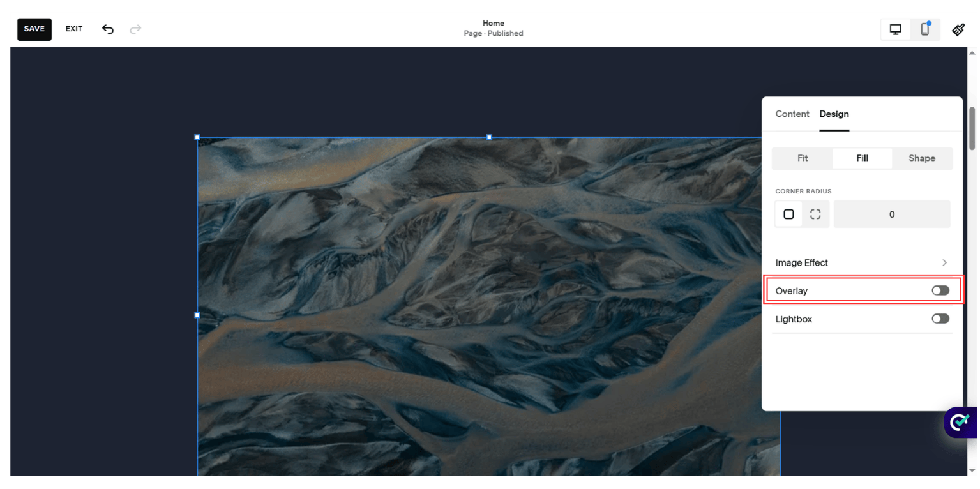Image resolution: width=980 pixels, height=489 pixels.
Task: Expand Image Effect chevron
Action: 944,262
